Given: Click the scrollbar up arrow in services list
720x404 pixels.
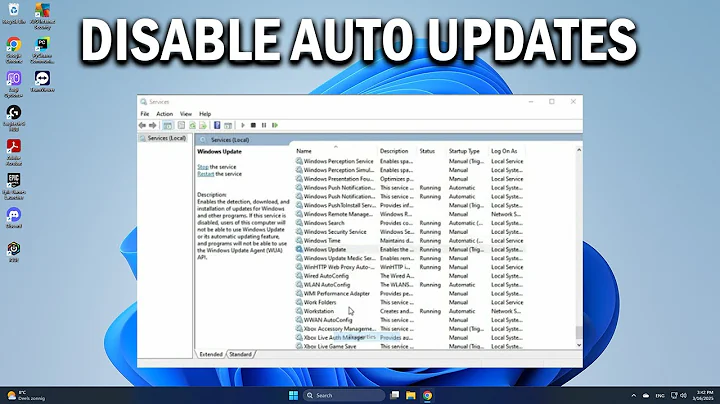Looking at the screenshot, I should 579,150.
